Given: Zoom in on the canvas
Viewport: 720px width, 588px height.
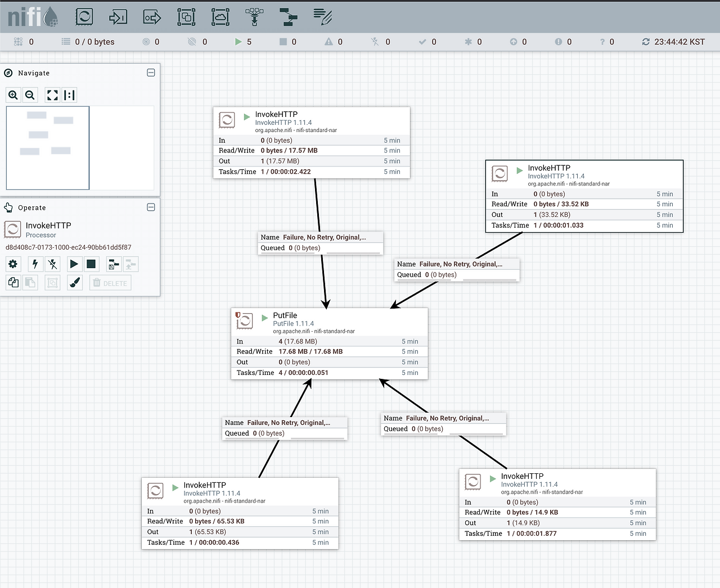Looking at the screenshot, I should pos(13,95).
